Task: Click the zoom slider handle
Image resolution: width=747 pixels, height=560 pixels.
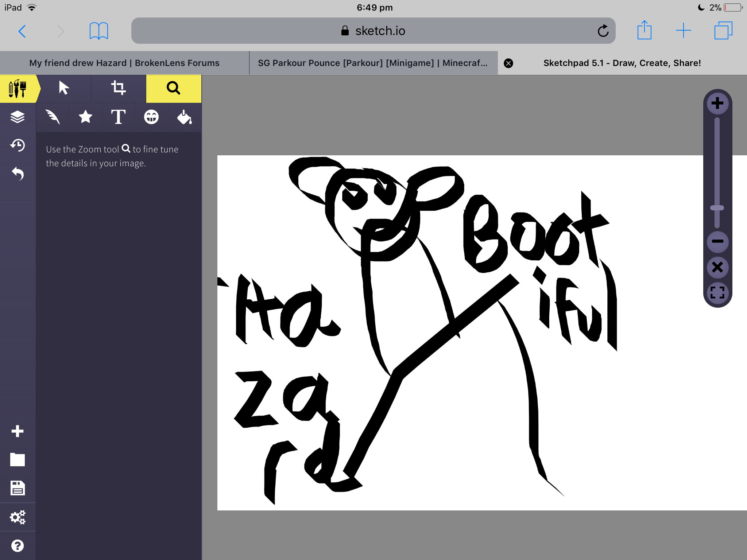Action: 717,208
